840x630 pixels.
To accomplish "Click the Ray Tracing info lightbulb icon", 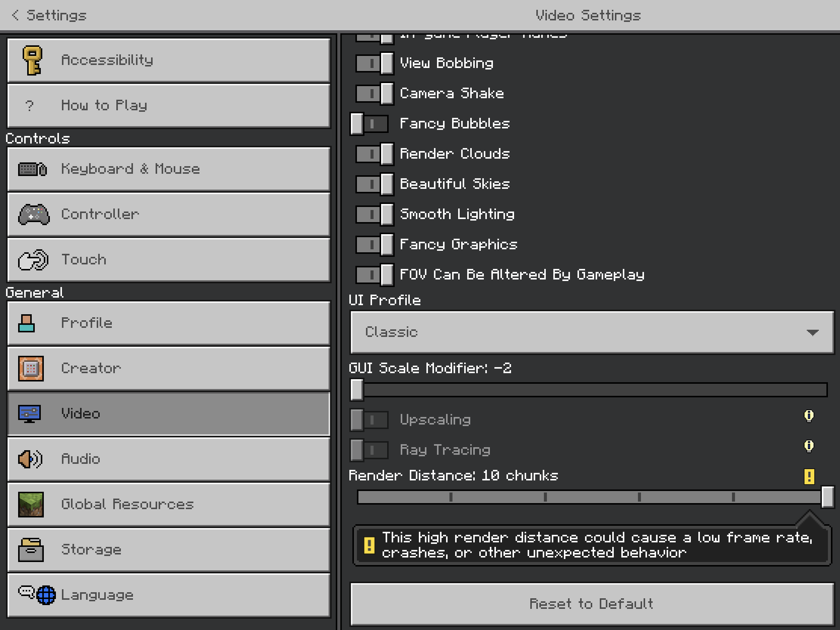I will coord(809,446).
